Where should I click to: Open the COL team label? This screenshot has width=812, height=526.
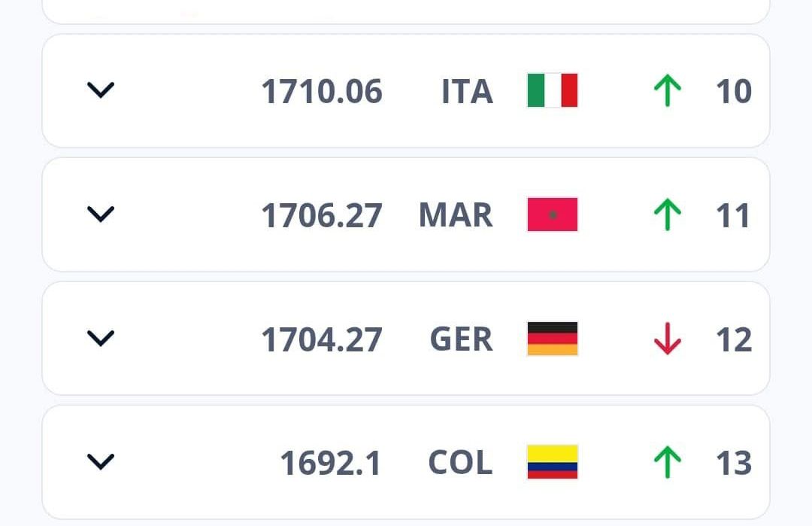click(x=460, y=462)
